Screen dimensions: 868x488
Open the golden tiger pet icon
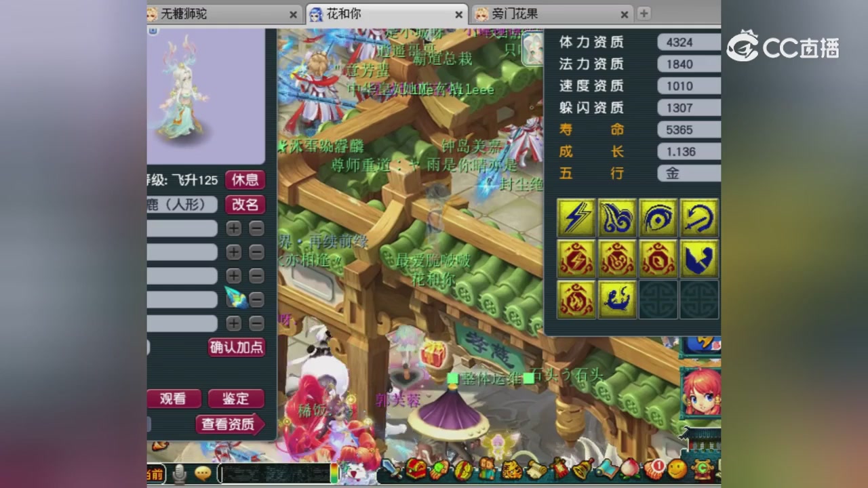pos(511,469)
